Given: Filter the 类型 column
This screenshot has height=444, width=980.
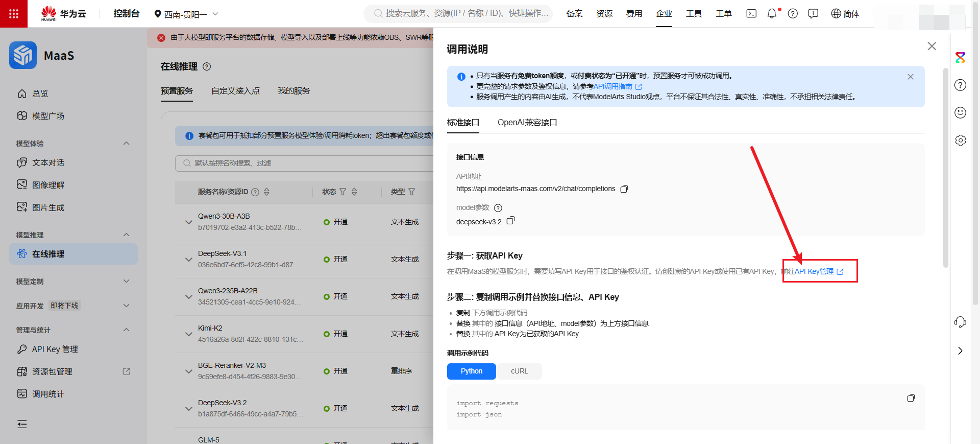Looking at the screenshot, I should point(412,192).
